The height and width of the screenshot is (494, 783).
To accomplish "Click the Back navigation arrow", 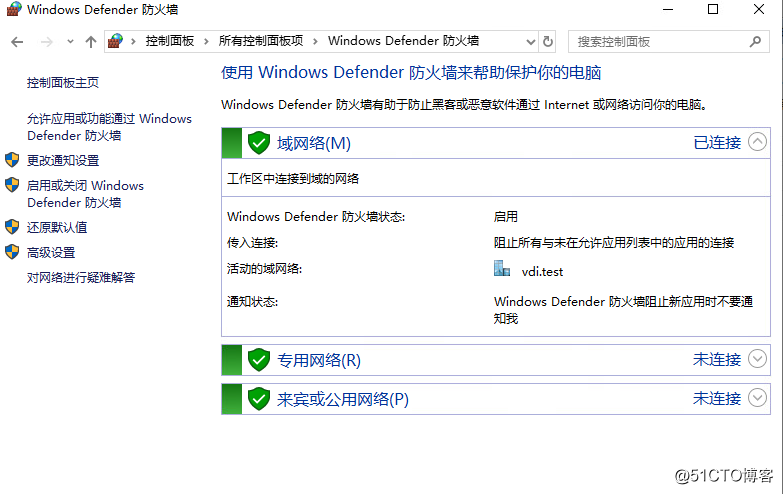I will 17,42.
